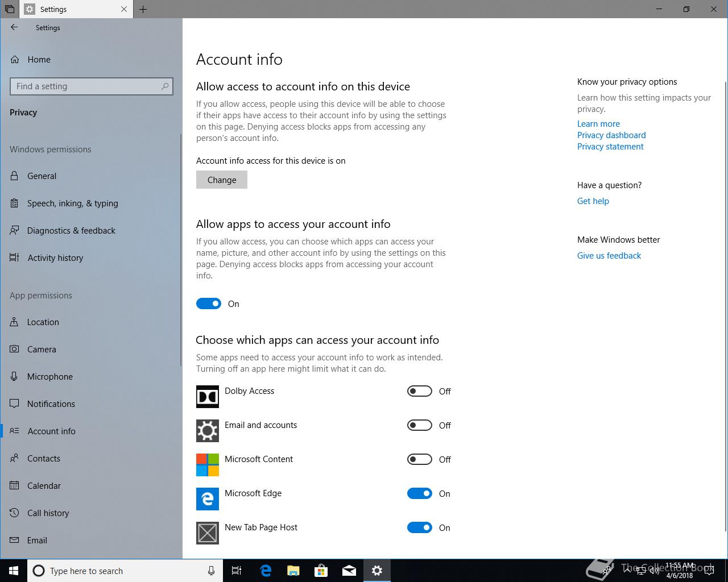This screenshot has width=728, height=582.
Task: Open Task View from taskbar
Action: tap(237, 571)
